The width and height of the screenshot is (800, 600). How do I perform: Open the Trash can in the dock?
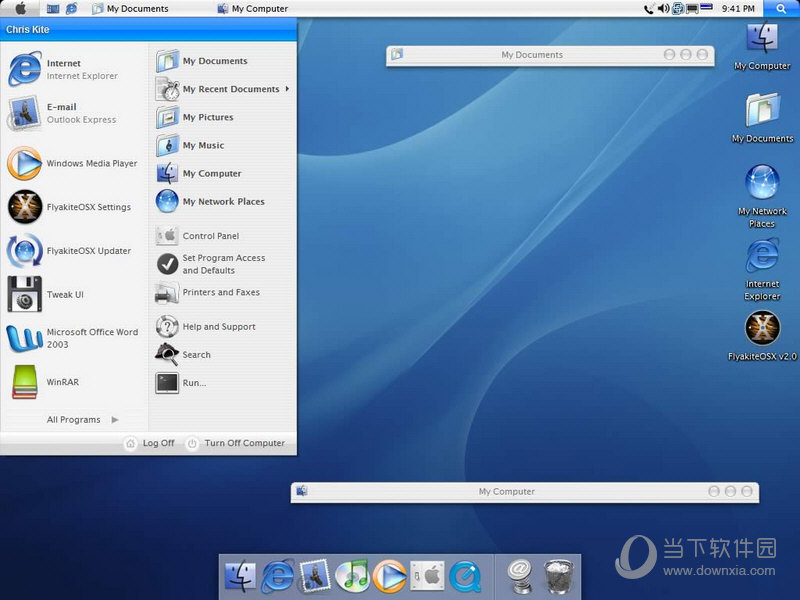(558, 575)
